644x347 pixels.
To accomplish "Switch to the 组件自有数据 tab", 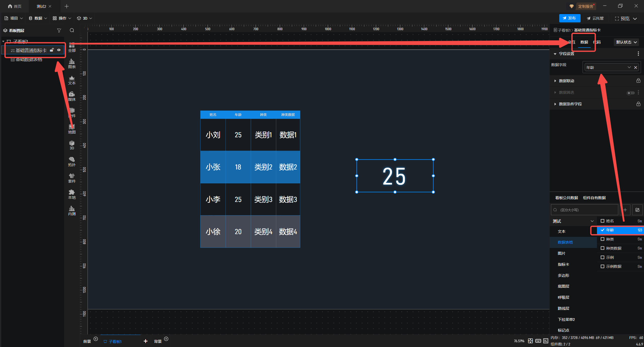I will pyautogui.click(x=594, y=198).
